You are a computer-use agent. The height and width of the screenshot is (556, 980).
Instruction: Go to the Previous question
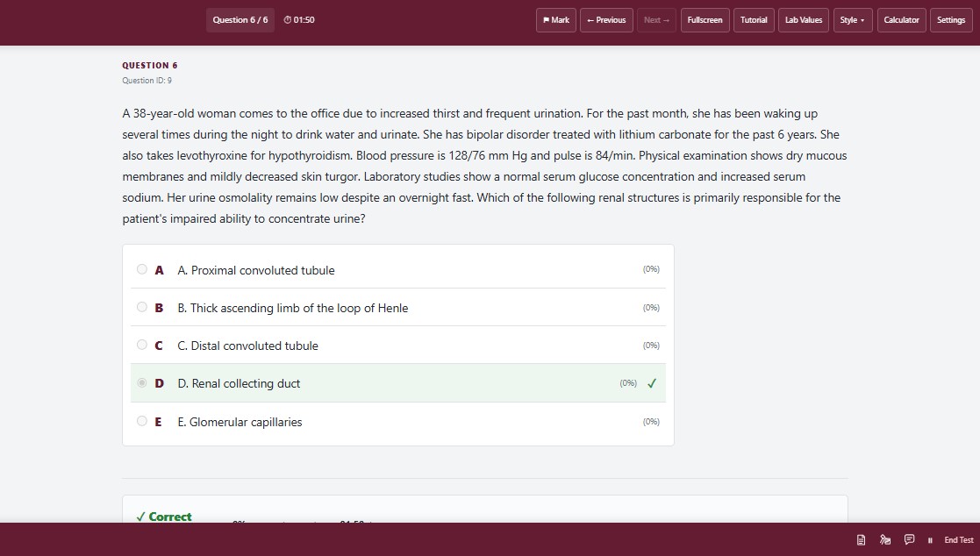[x=606, y=20]
